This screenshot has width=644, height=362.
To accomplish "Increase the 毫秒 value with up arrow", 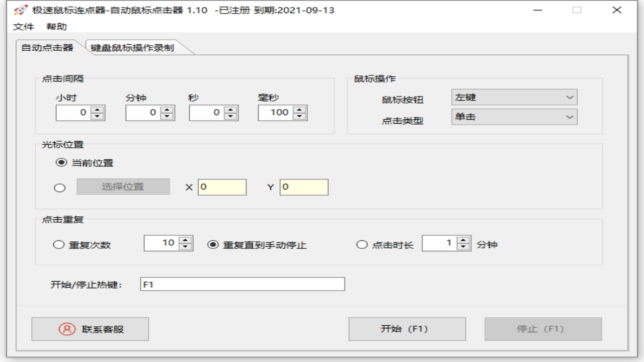I will click(x=299, y=110).
